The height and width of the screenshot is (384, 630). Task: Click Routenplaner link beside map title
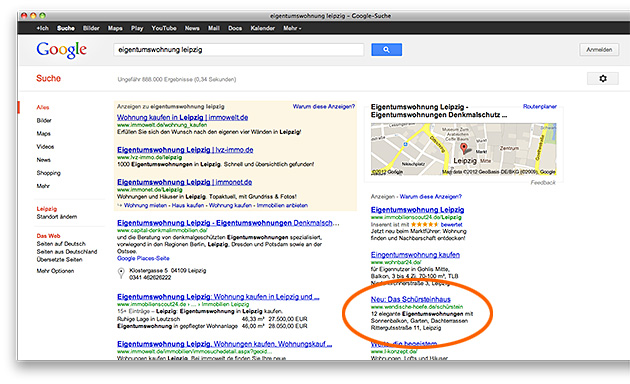[x=540, y=106]
